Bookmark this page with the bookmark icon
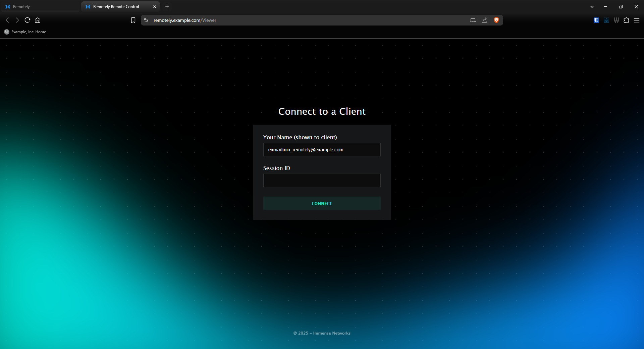 pyautogui.click(x=133, y=20)
